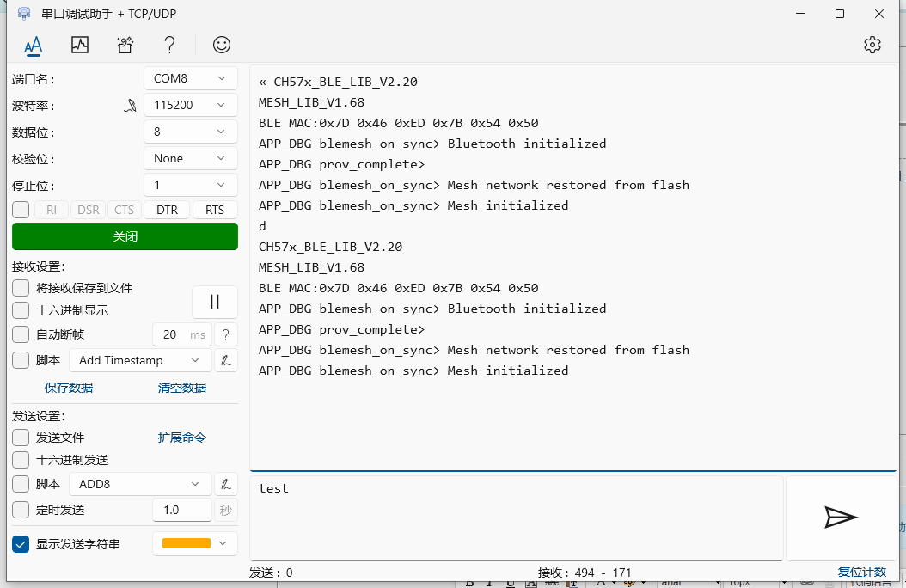Screen dimensions: 906x588
Task: Click the send text field containing test
Action: click(516, 516)
